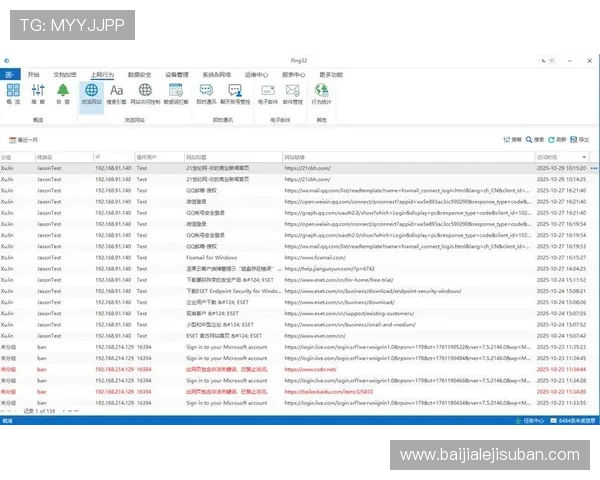
Task: Select the 2025-10-27 16:15:27 timestamp cell
Action: pos(561,258)
